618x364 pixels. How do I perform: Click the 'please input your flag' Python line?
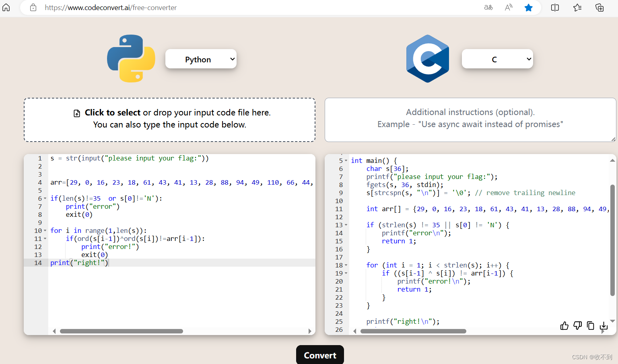coord(130,158)
